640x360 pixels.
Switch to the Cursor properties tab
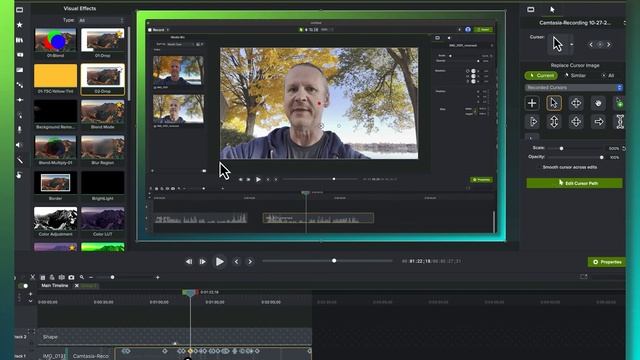(552, 9)
